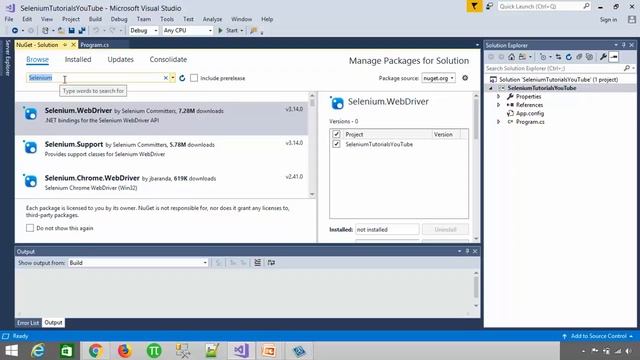Click the Navigate Backward toolbar arrow
Image resolution: width=640 pixels, height=360 pixels.
coord(15,31)
